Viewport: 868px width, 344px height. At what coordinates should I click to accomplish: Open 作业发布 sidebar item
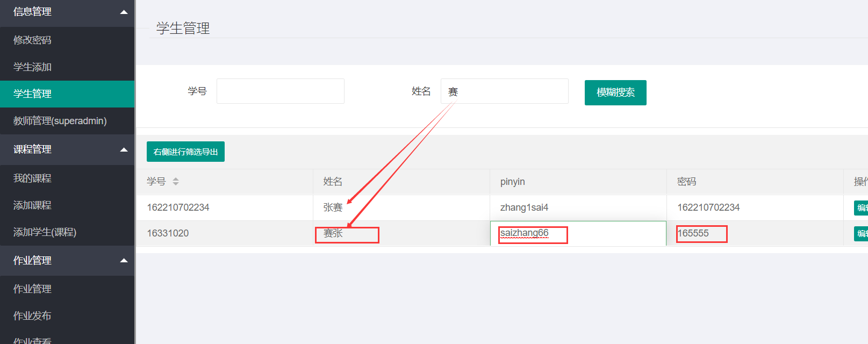[67, 316]
